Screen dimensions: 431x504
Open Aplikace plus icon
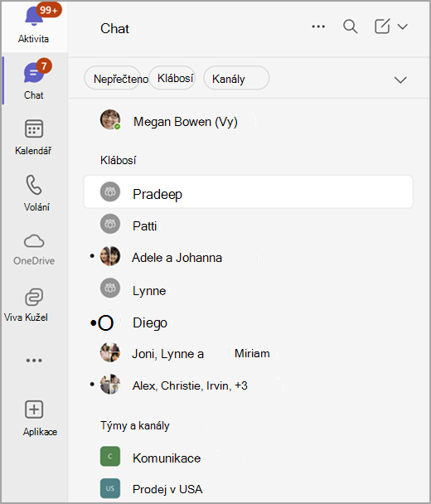point(34,409)
